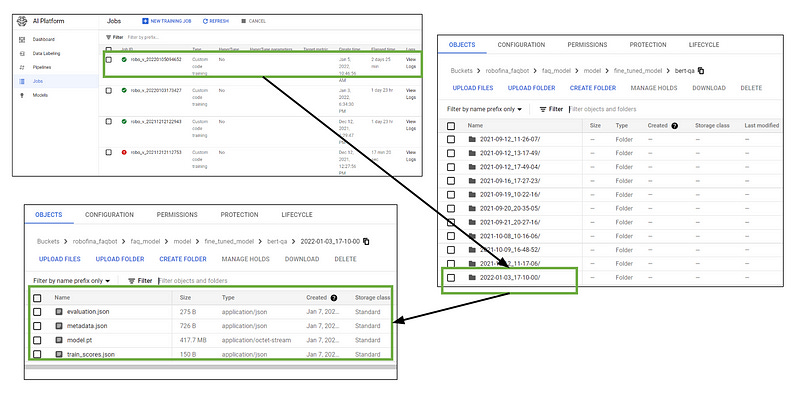The image size is (800, 393).
Task: Click CREATE FOLDER in bert-qa panel
Action: [593, 88]
